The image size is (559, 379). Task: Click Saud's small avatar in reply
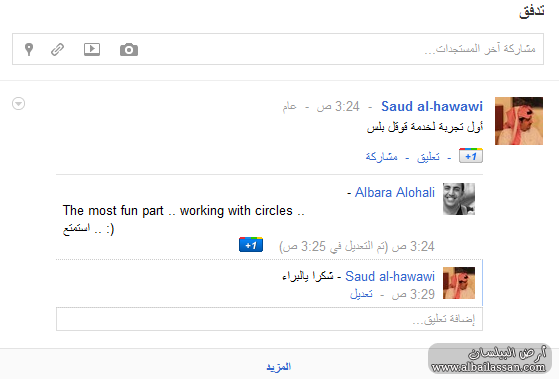click(459, 283)
